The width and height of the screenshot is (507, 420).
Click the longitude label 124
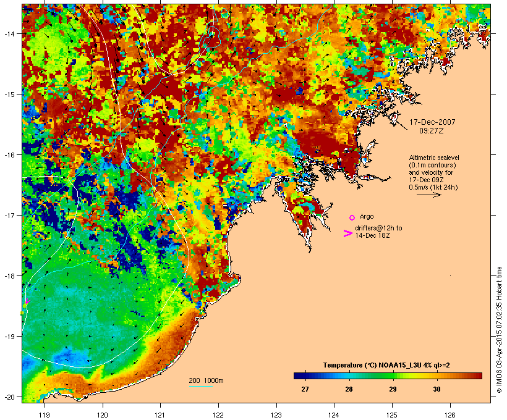tap(334, 415)
